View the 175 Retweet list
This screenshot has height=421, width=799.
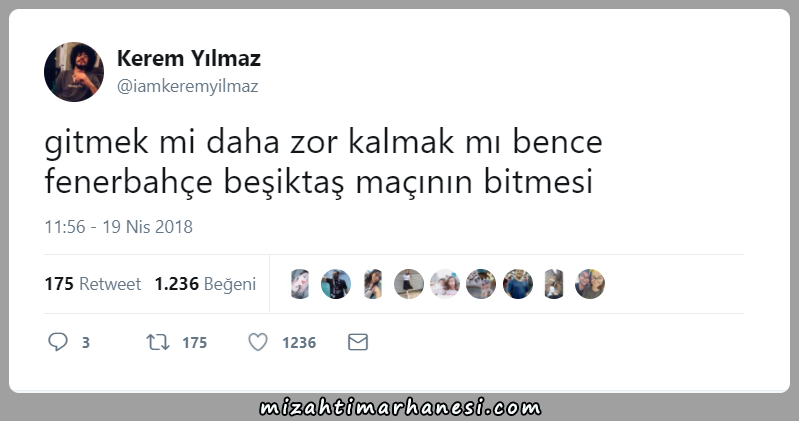93,284
